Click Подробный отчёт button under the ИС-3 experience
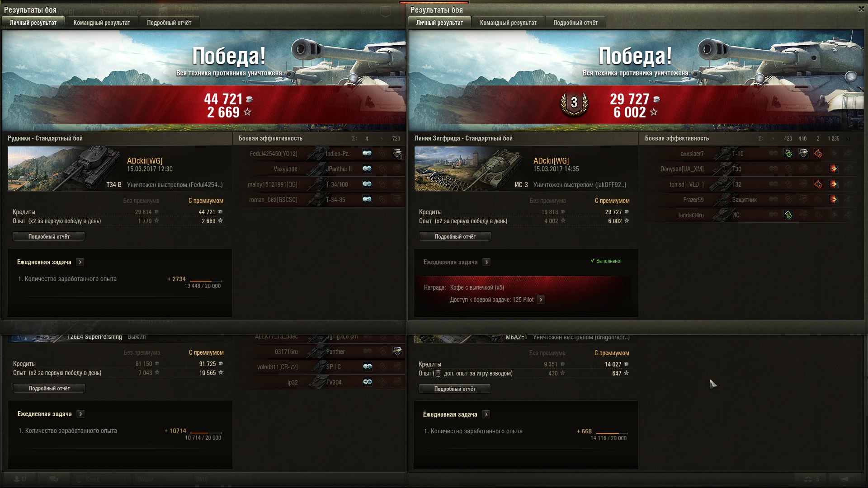The image size is (868, 488). point(455,236)
